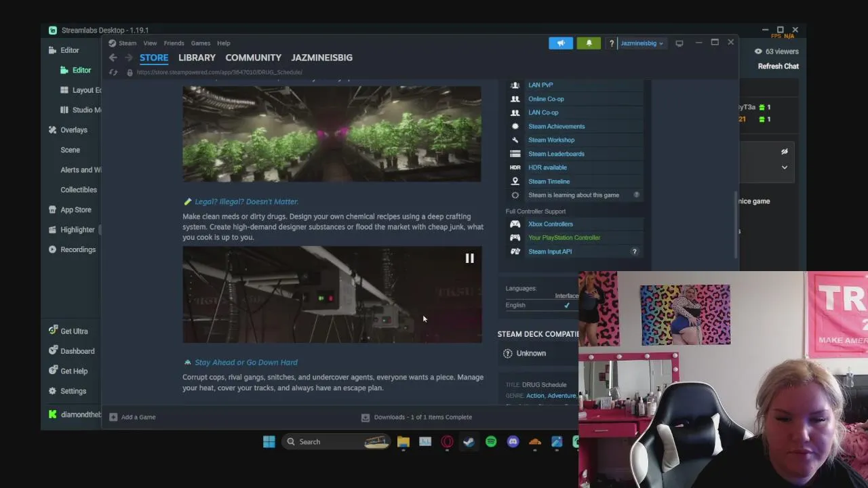This screenshot has width=868, height=488.
Task: Expand the chat panel chevron
Action: tap(785, 167)
